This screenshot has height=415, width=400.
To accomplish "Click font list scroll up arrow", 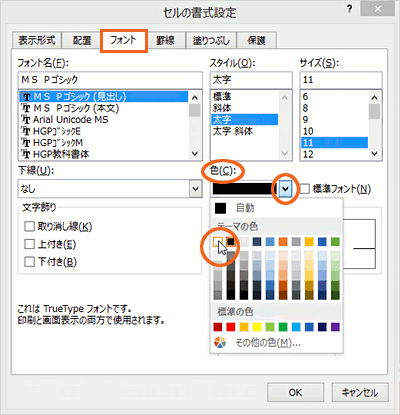I will pos(195,97).
